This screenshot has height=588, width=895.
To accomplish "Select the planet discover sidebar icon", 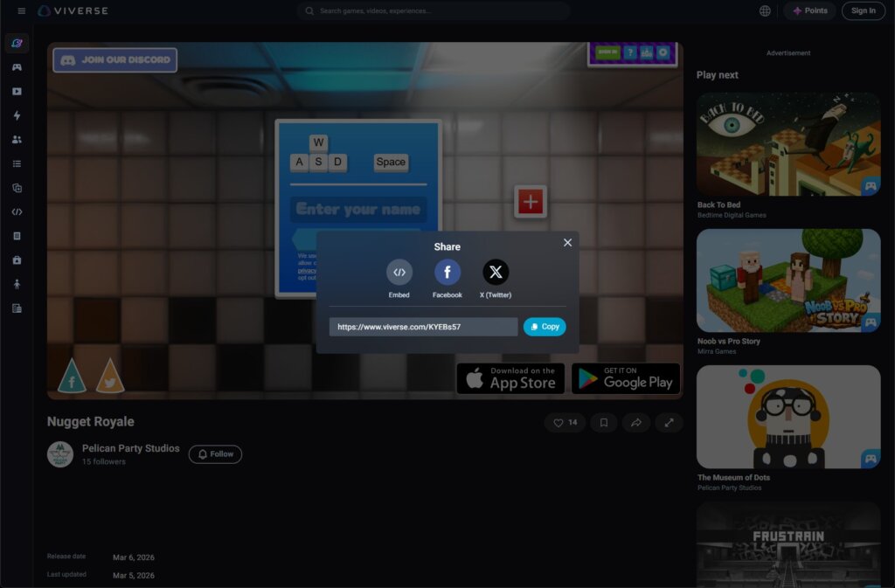I will tap(17, 44).
